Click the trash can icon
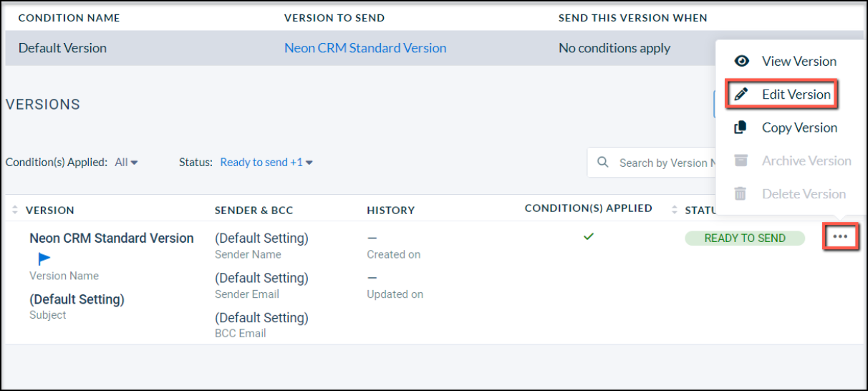The image size is (868, 391). coord(741,193)
